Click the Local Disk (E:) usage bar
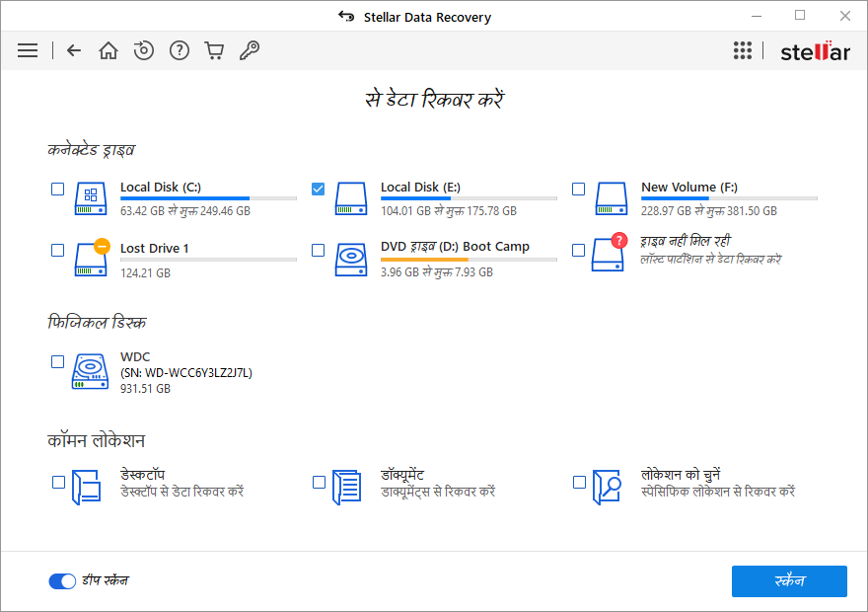 click(x=469, y=198)
